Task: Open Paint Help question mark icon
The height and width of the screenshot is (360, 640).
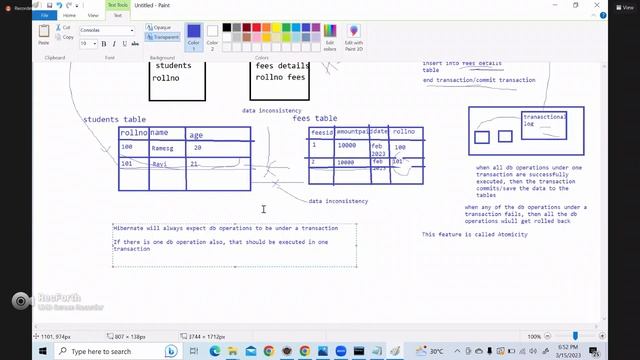Action: coord(603,16)
